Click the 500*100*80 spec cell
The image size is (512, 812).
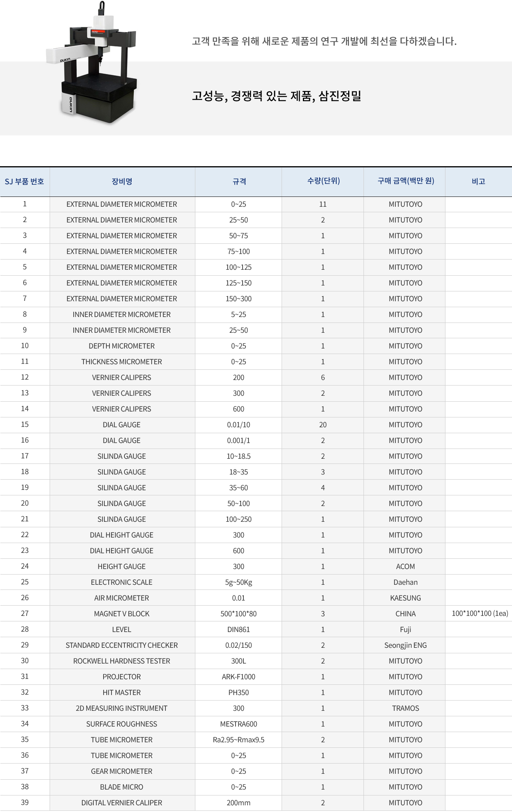tap(239, 614)
